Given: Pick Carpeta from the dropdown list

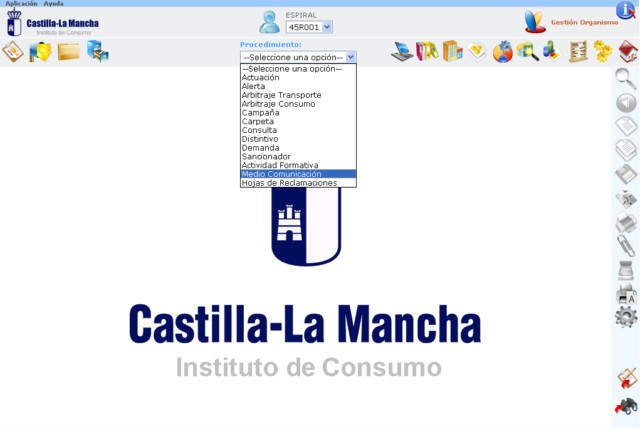Looking at the screenshot, I should click(298, 121).
